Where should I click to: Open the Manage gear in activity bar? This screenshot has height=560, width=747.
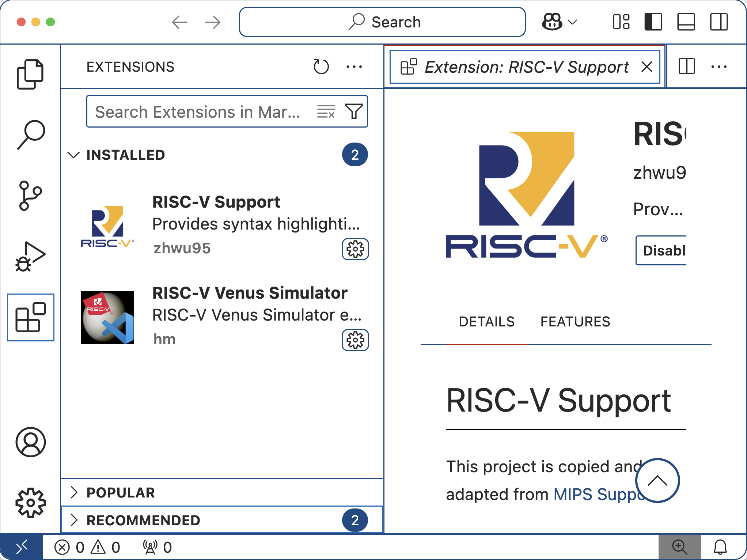(30, 503)
